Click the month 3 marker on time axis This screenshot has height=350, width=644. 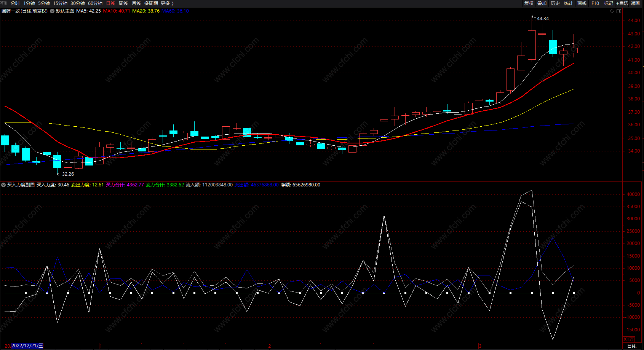tap(480, 346)
